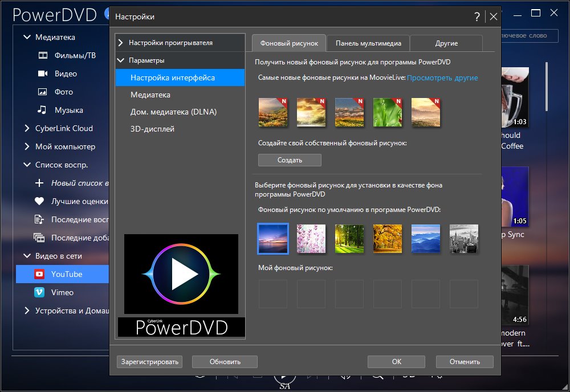This screenshot has height=392, width=570.
Task: Select the default black-and-white city wallpaper
Action: point(464,239)
